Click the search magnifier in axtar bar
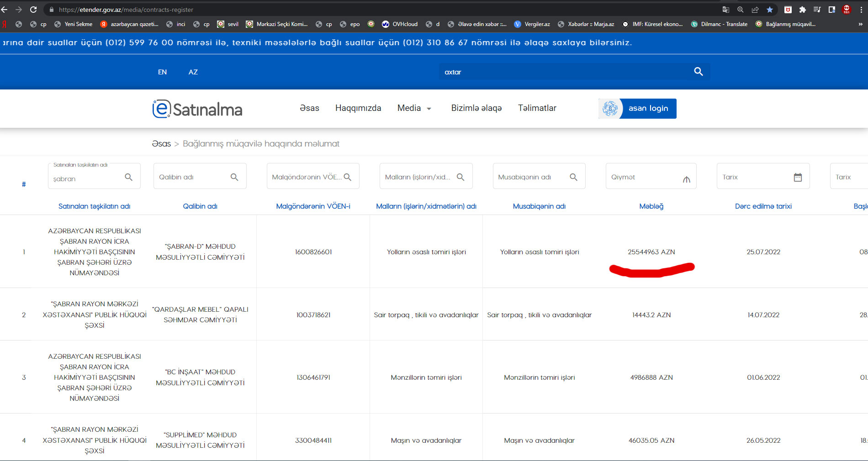868x461 pixels. pos(698,72)
